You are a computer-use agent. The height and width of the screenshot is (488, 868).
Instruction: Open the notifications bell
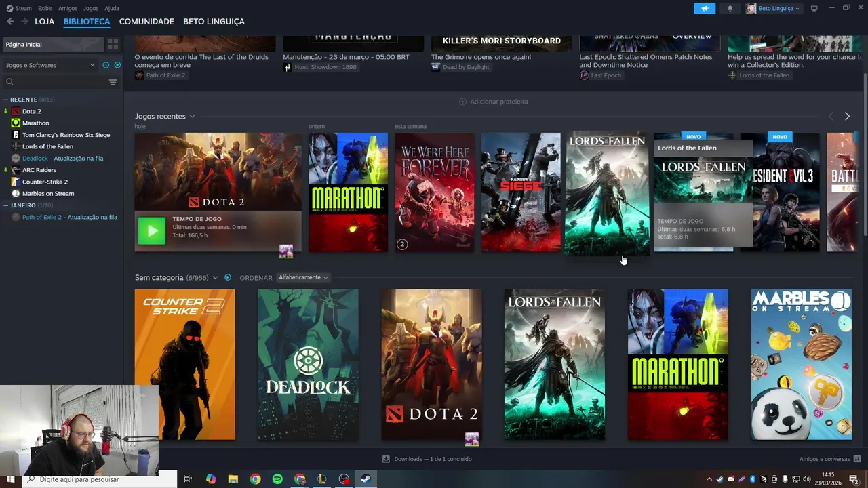coord(730,8)
